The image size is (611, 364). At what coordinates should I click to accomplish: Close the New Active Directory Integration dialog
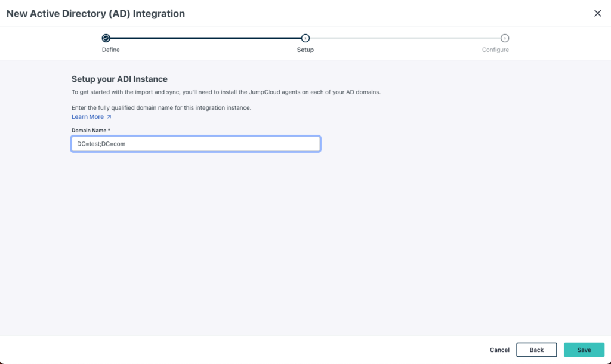(x=597, y=13)
